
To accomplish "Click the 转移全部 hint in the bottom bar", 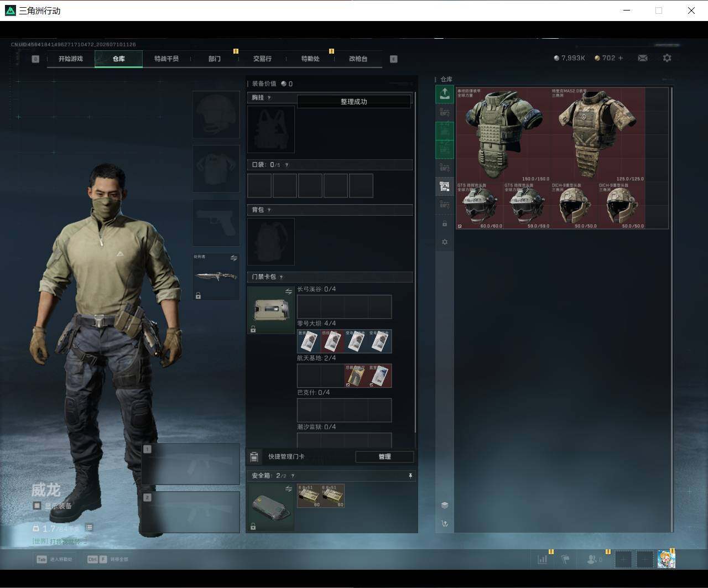I will pyautogui.click(x=108, y=559).
